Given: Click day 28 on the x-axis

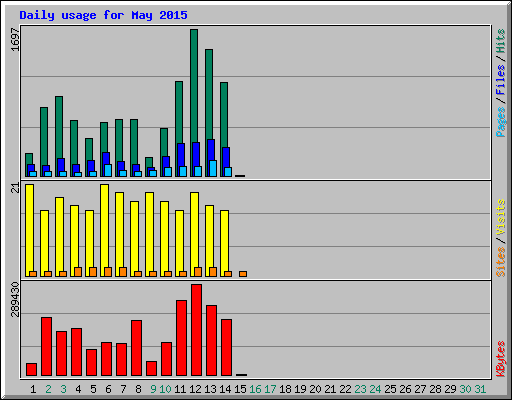Looking at the screenshot, I should [x=435, y=389].
